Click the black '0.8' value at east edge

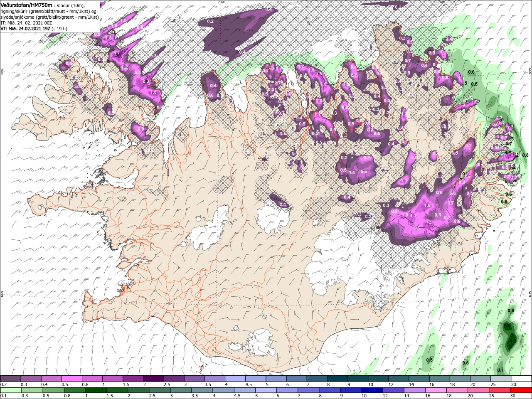coord(525,155)
